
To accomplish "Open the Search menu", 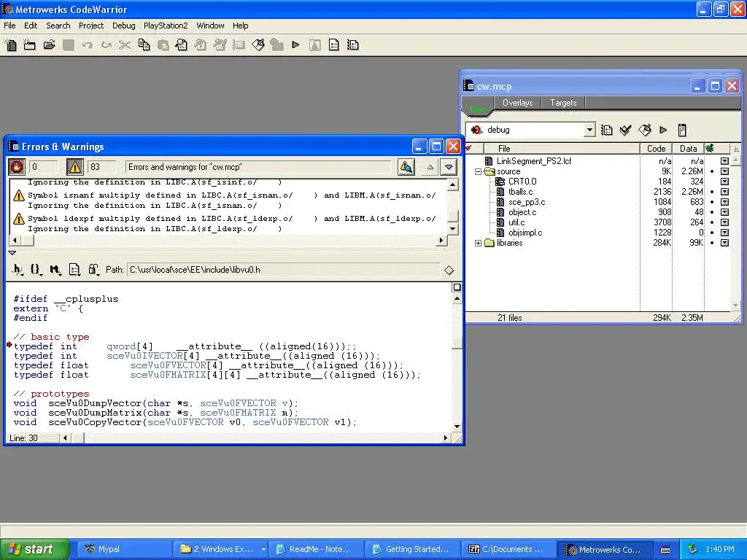I will pos(58,26).
